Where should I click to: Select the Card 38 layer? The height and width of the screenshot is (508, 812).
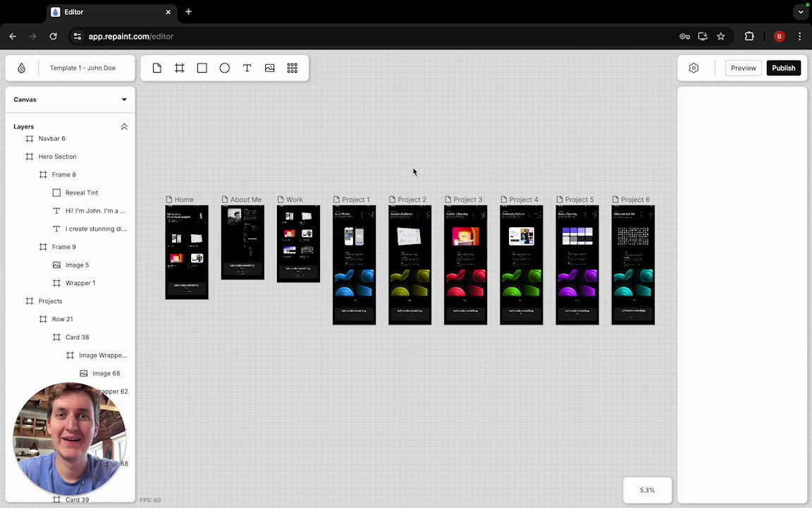(x=77, y=337)
